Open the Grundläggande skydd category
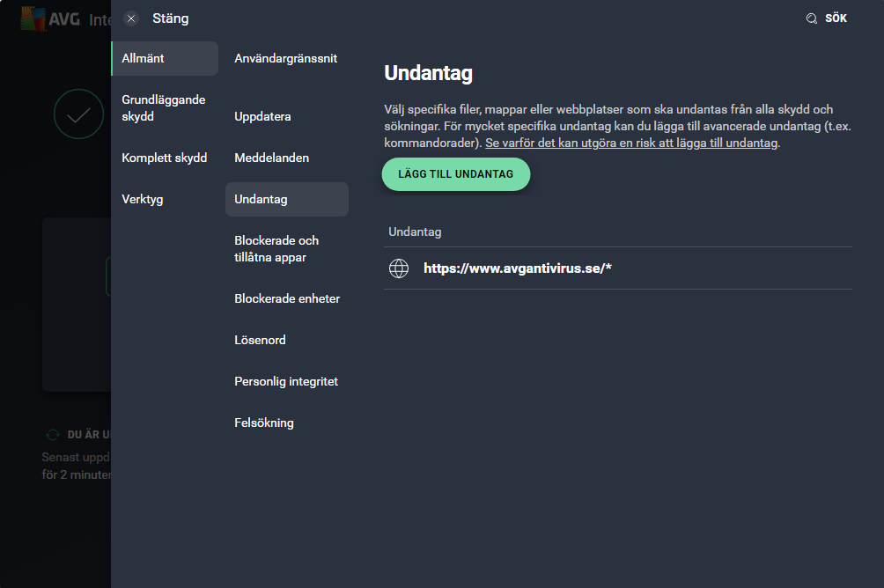 coord(164,108)
